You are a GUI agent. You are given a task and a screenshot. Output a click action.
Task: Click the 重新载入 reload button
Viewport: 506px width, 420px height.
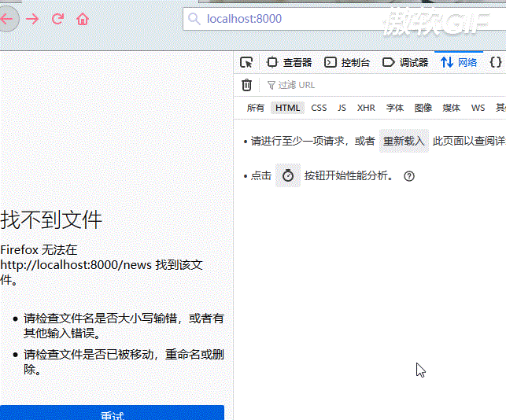coord(404,141)
